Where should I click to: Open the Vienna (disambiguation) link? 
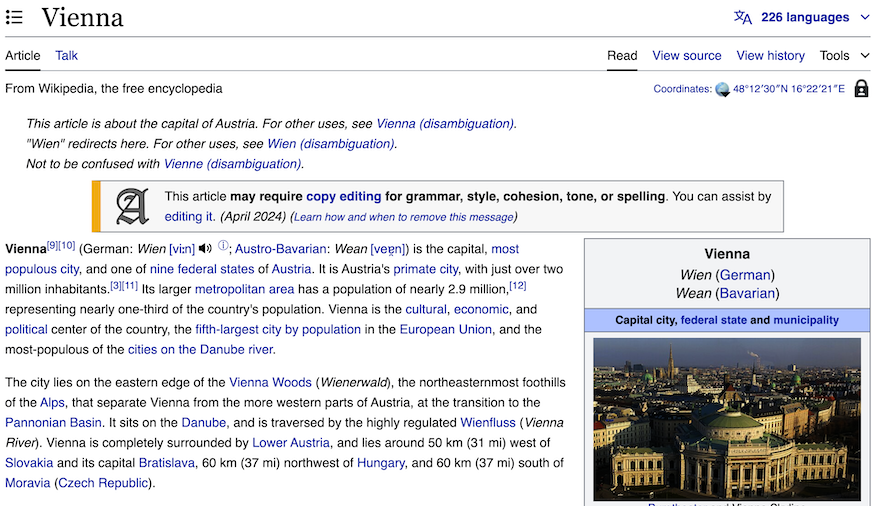pyautogui.click(x=445, y=124)
